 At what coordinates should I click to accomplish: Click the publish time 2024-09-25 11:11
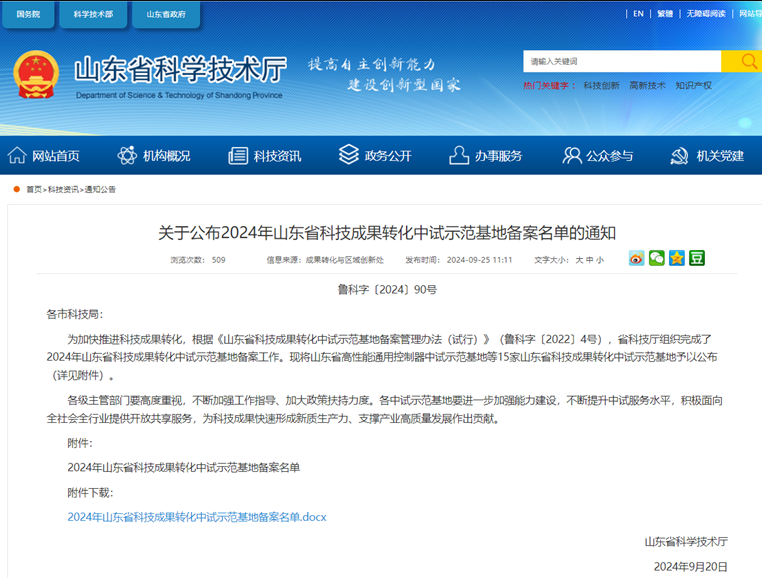(479, 260)
